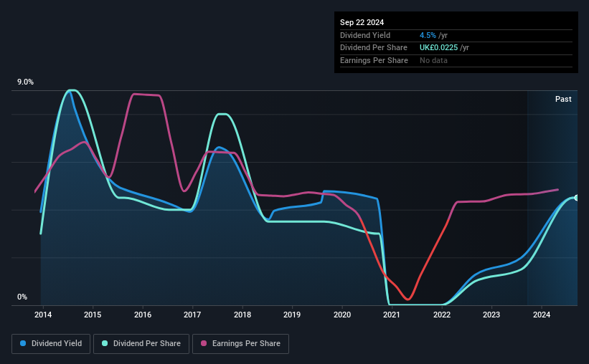Viewport: 589px width, 364px height.
Task: Click the 2023 x-axis label
Action: click(491, 315)
